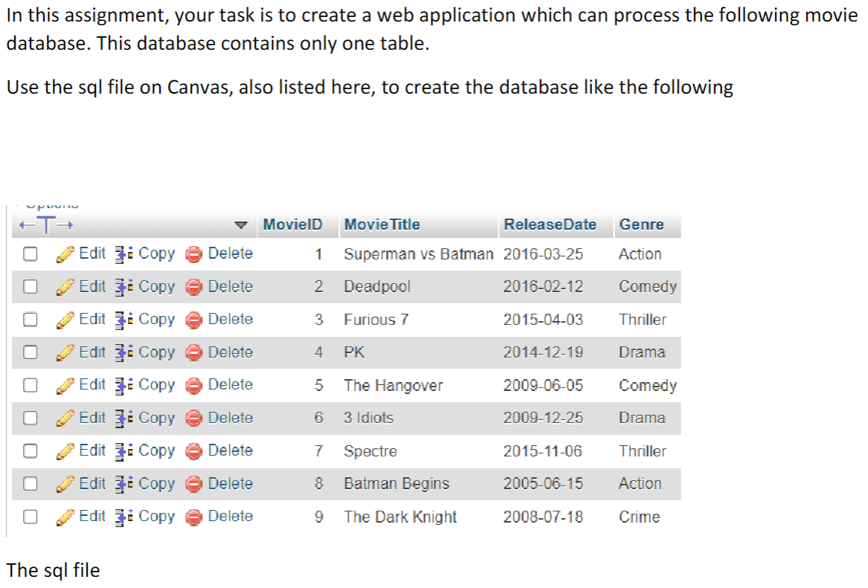Screen dimensions: 868x588
Task: Click the Delete icon for 3 Idiots
Action: (x=193, y=417)
